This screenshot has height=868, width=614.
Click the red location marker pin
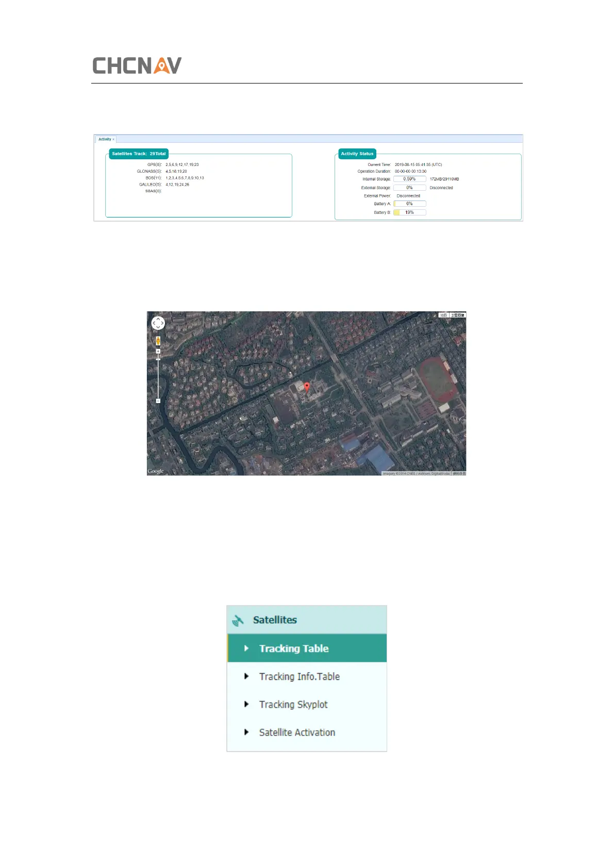307,387
